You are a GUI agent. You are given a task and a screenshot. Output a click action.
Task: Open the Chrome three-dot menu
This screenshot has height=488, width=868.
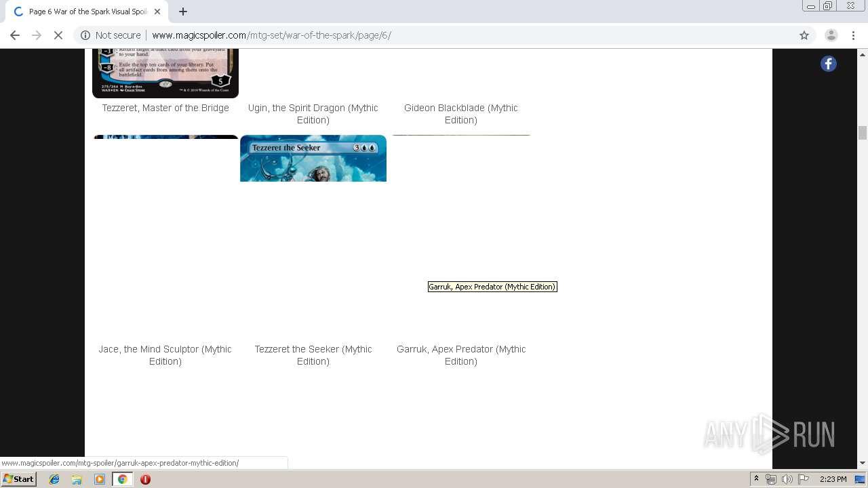853,35
